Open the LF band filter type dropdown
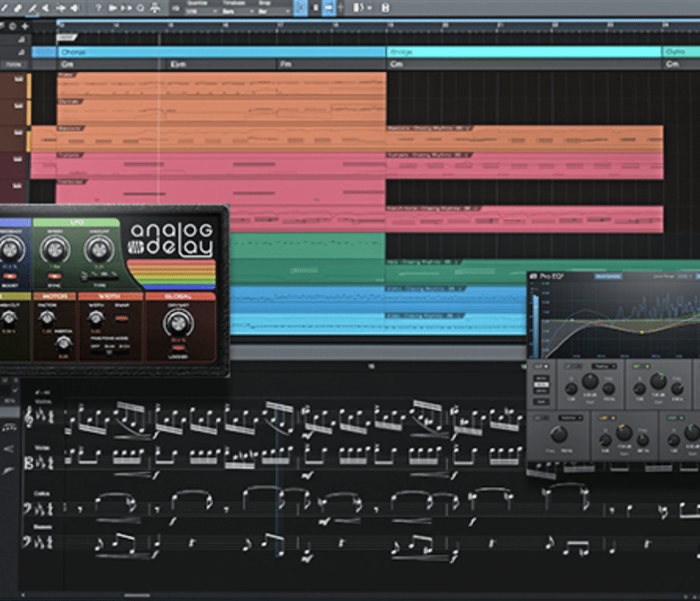The height and width of the screenshot is (601, 700). point(603,367)
